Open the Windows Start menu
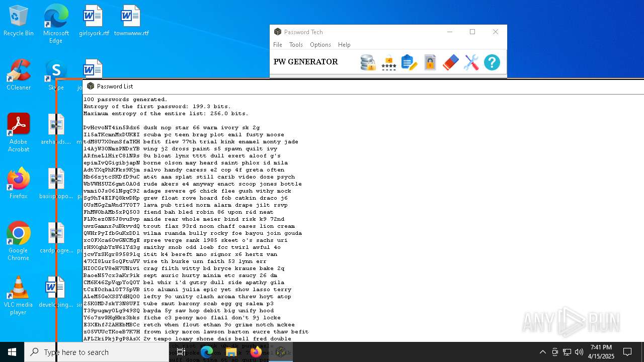 (x=12, y=352)
